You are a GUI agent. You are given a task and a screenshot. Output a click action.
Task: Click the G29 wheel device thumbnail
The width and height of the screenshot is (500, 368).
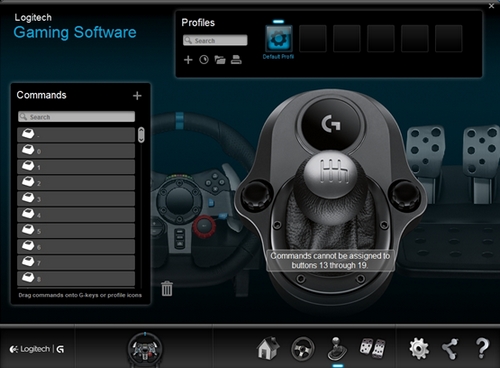point(145,349)
